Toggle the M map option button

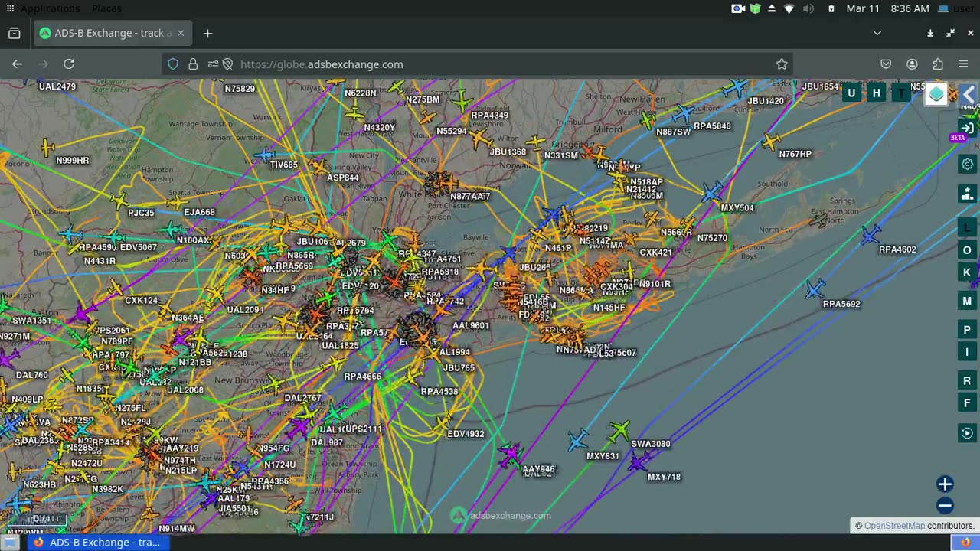point(967,302)
